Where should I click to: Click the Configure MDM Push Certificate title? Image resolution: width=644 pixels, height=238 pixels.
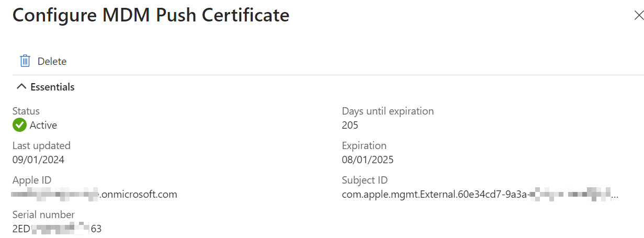[x=151, y=15]
